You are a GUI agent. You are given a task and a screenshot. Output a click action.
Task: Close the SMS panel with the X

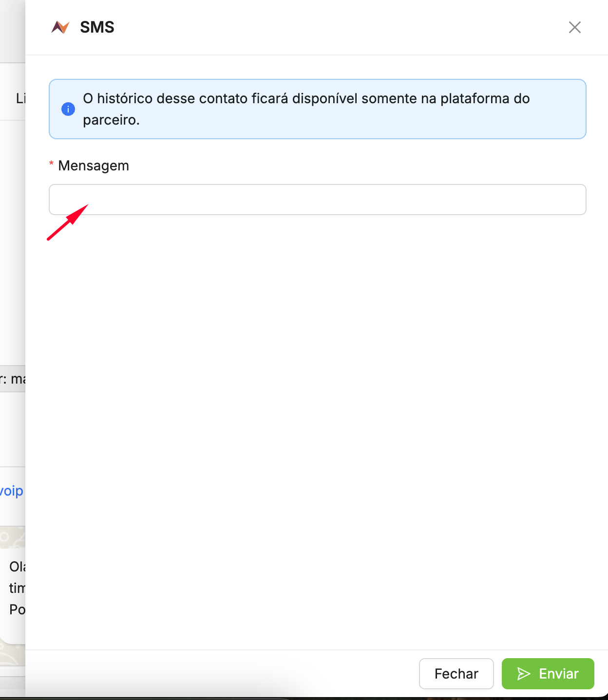tap(575, 27)
